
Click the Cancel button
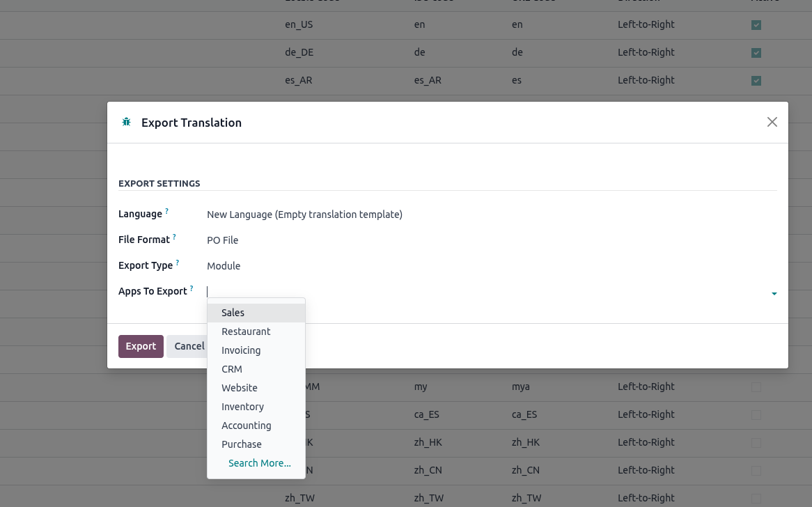[x=188, y=346]
